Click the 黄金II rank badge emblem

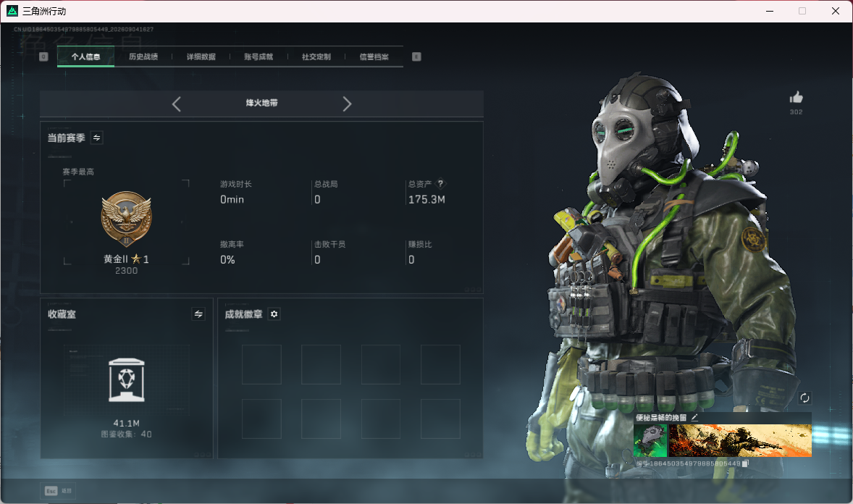pyautogui.click(x=126, y=219)
